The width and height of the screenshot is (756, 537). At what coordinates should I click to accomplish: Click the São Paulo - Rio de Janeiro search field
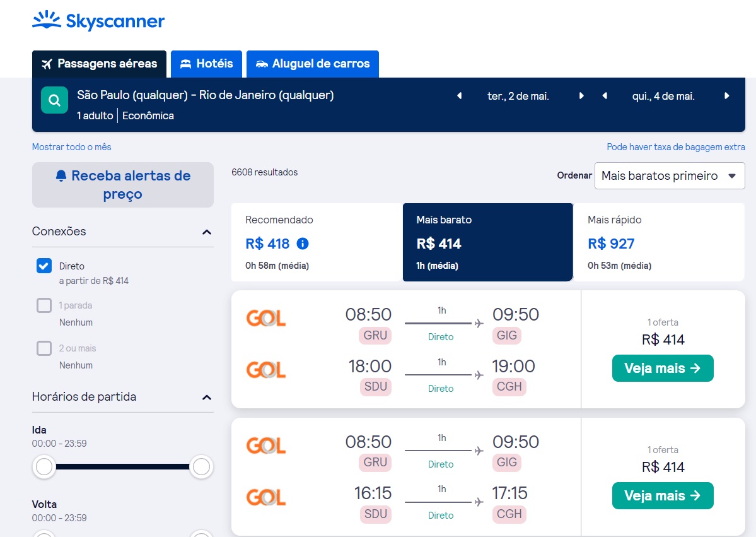click(206, 96)
